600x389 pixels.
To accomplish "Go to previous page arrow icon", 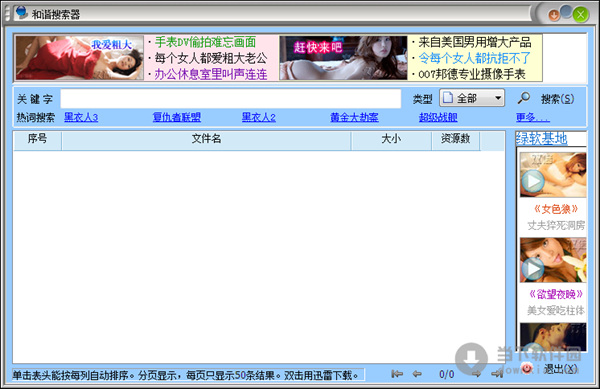I will [417, 373].
